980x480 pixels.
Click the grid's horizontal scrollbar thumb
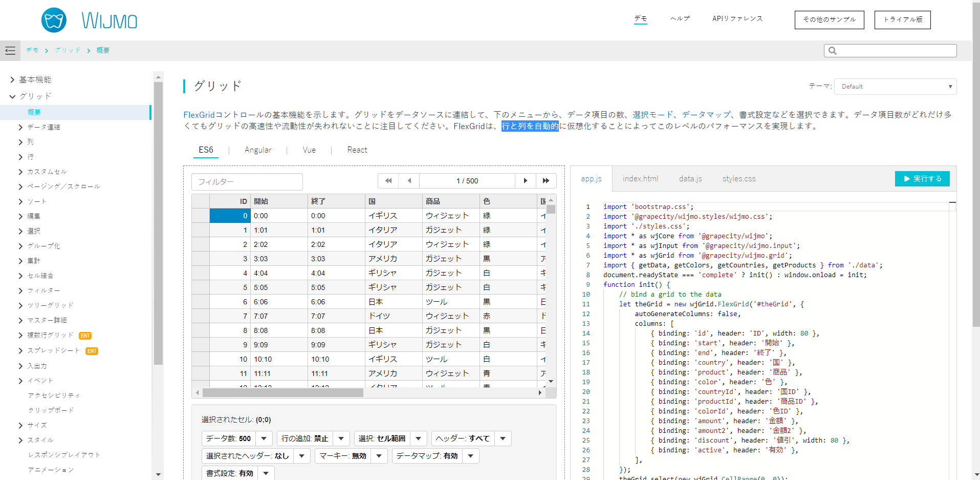click(283, 393)
